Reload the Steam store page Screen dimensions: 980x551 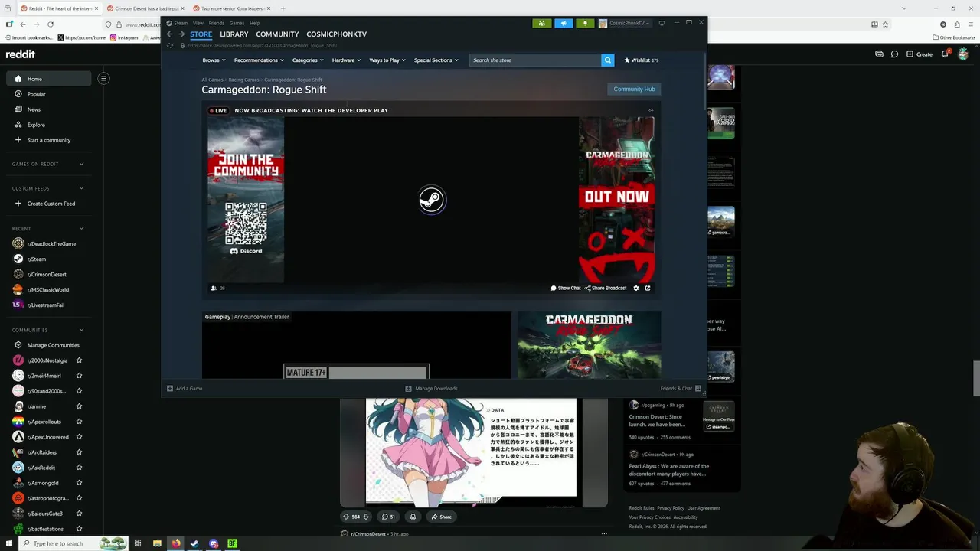(x=170, y=45)
